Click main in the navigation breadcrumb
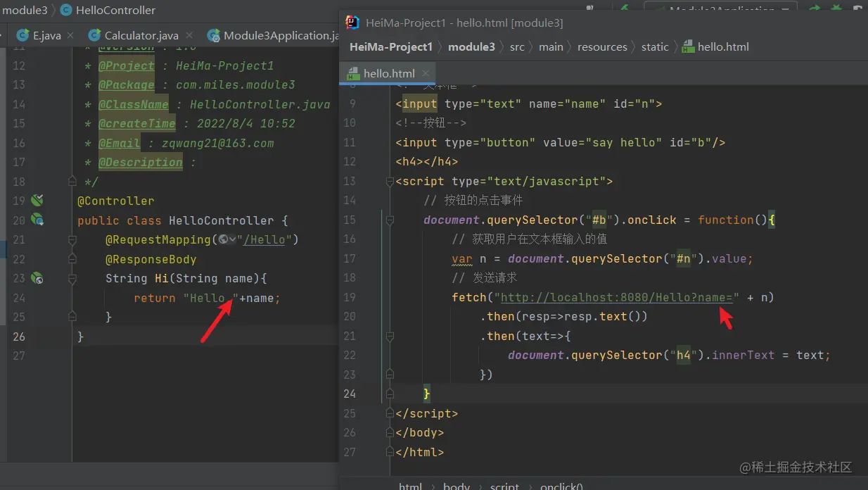Image resolution: width=868 pixels, height=490 pixels. [x=551, y=47]
